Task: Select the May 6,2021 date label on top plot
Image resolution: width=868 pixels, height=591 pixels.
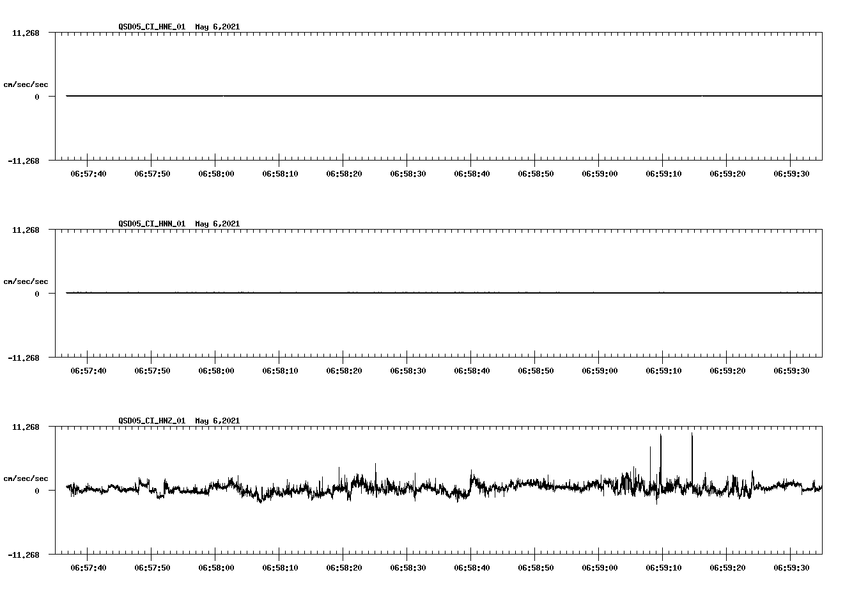Action: (217, 27)
